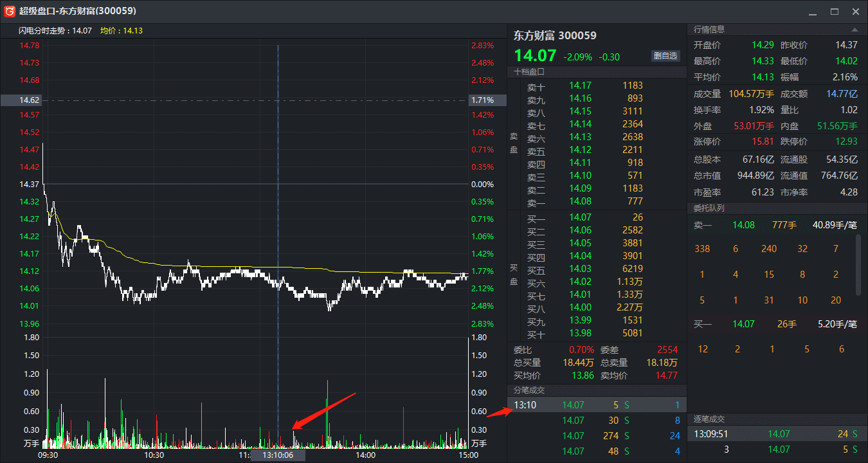Select the 买二 volume 2582

coord(633,230)
